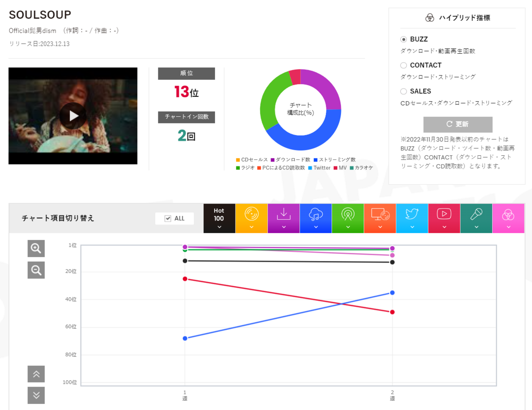Screen dimensions: 532x410
Task: Click the CDセールス legend item
Action: pos(252,160)
